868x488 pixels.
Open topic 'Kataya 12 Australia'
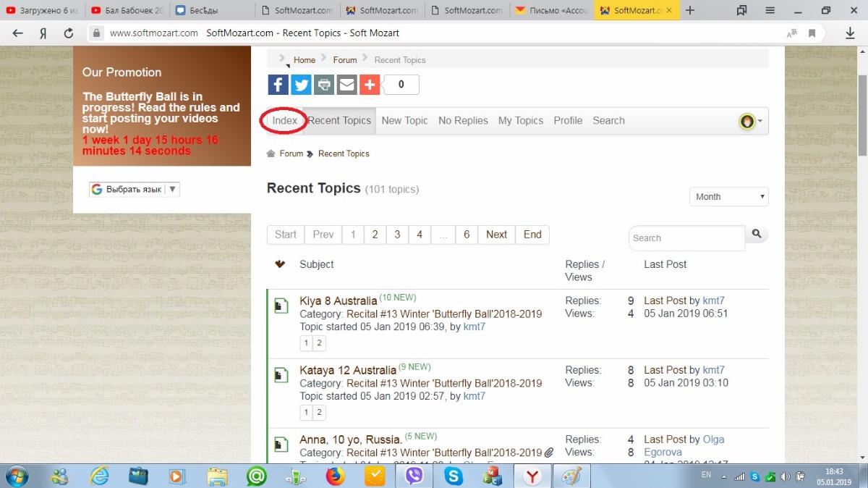click(x=348, y=370)
